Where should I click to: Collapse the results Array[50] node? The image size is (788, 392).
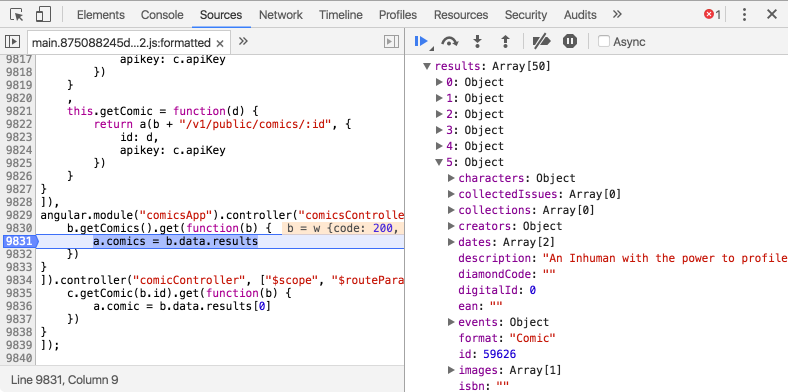428,66
